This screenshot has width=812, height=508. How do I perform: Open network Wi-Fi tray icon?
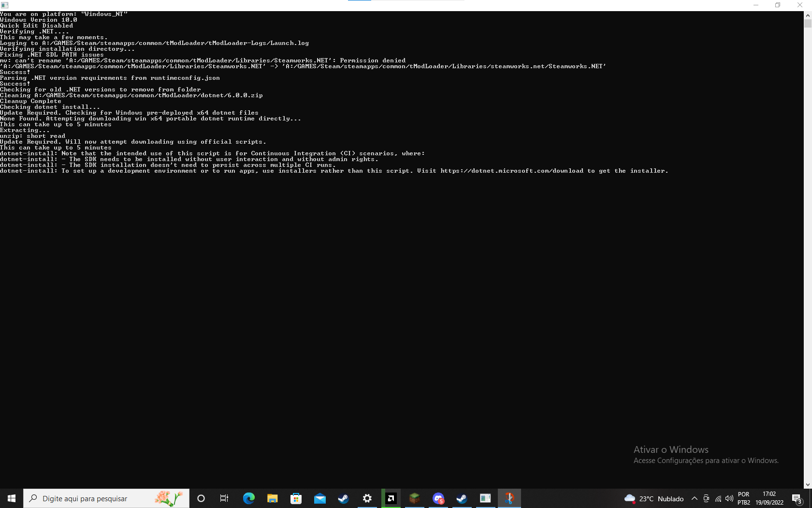coord(718,499)
